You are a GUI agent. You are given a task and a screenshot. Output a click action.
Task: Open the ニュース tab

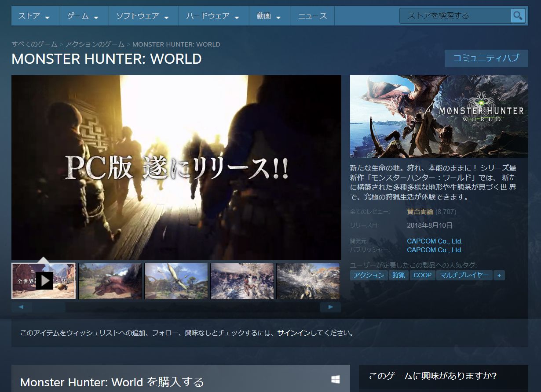[312, 16]
